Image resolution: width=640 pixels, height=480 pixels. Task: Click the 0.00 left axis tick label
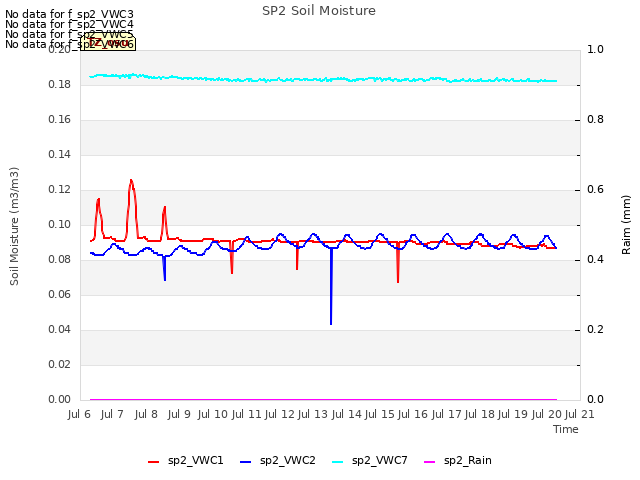59,400
